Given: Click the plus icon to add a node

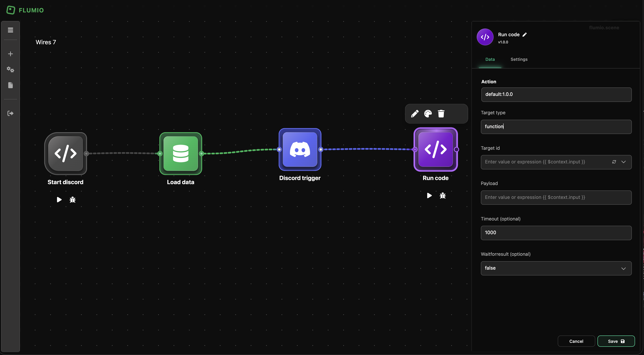Looking at the screenshot, I should (x=10, y=54).
